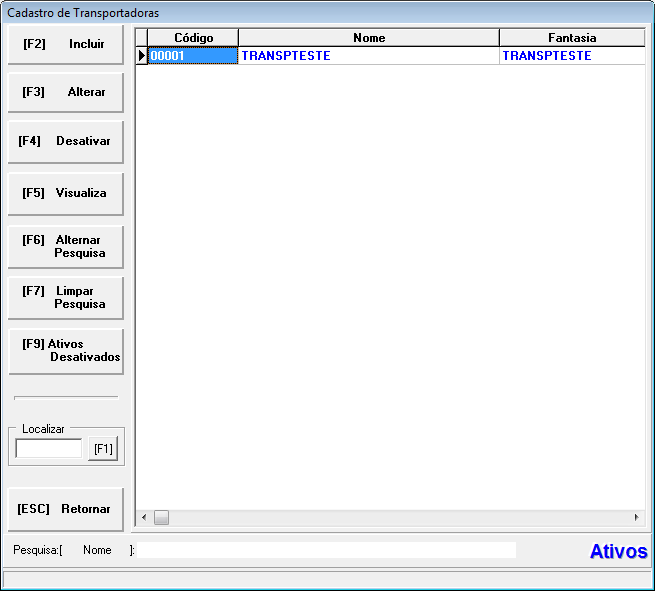Clear search with [F7] Limpar Pesquisa

[x=65, y=297]
